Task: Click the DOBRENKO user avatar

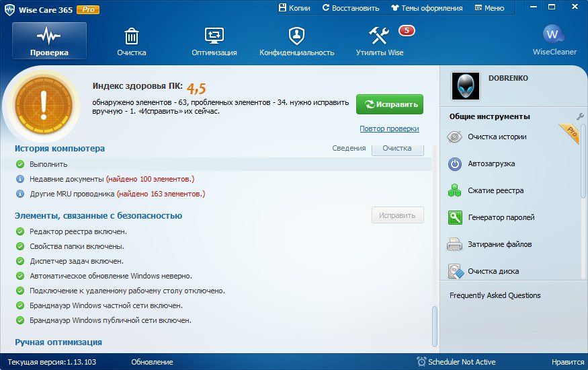Action: pyautogui.click(x=466, y=86)
